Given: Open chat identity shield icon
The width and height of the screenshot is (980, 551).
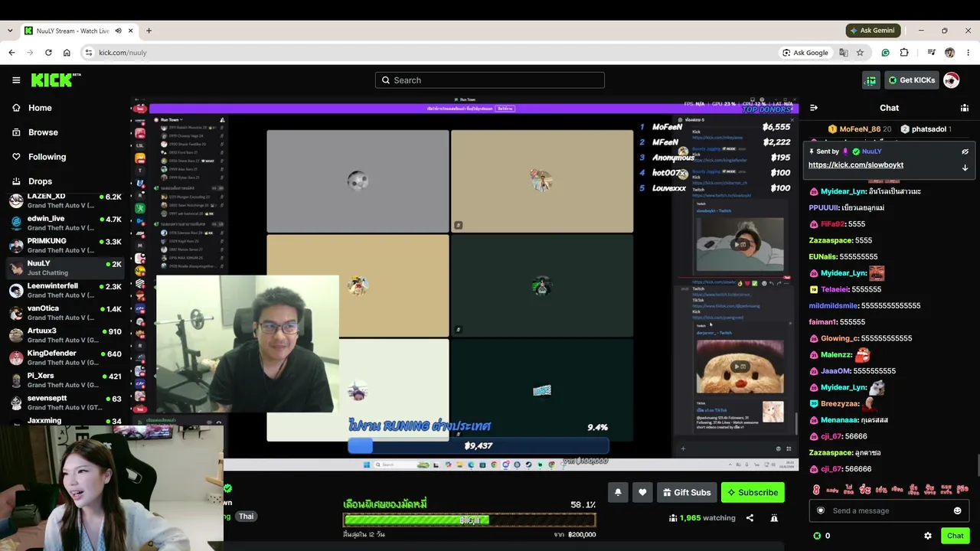Looking at the screenshot, I should [x=821, y=510].
